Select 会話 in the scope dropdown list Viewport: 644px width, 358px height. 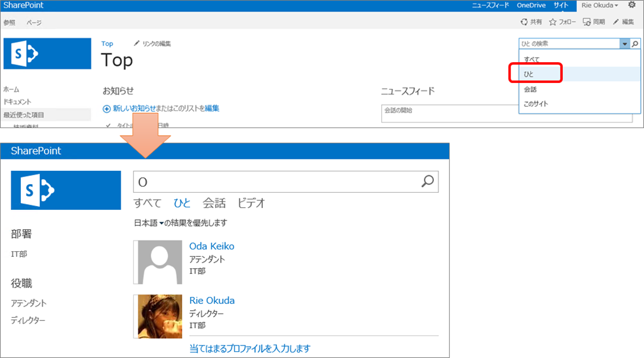pyautogui.click(x=530, y=89)
